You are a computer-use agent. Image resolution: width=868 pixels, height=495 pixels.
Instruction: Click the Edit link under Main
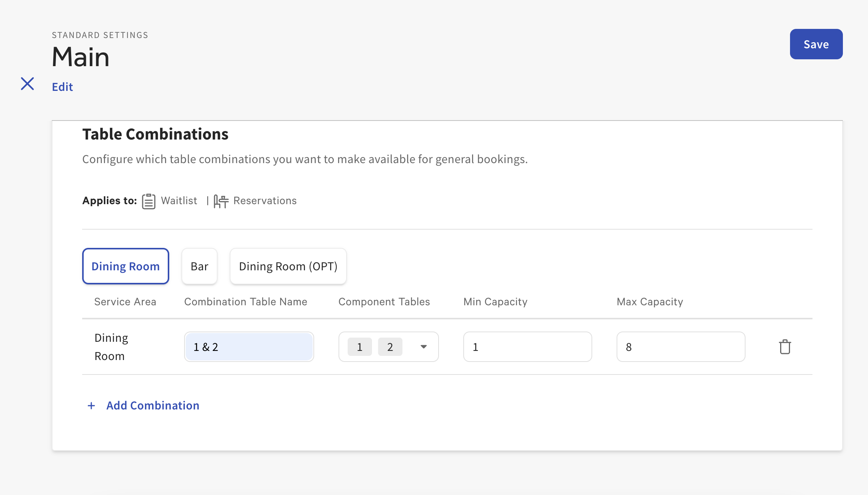tap(62, 86)
